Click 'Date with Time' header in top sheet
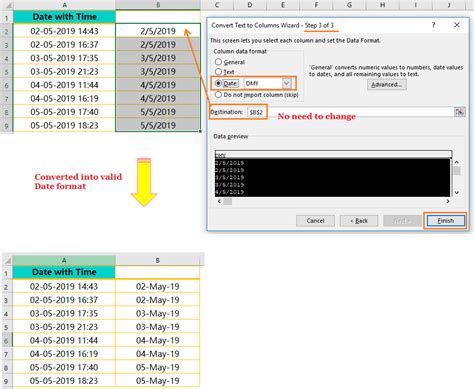The image size is (474, 389). point(64,17)
